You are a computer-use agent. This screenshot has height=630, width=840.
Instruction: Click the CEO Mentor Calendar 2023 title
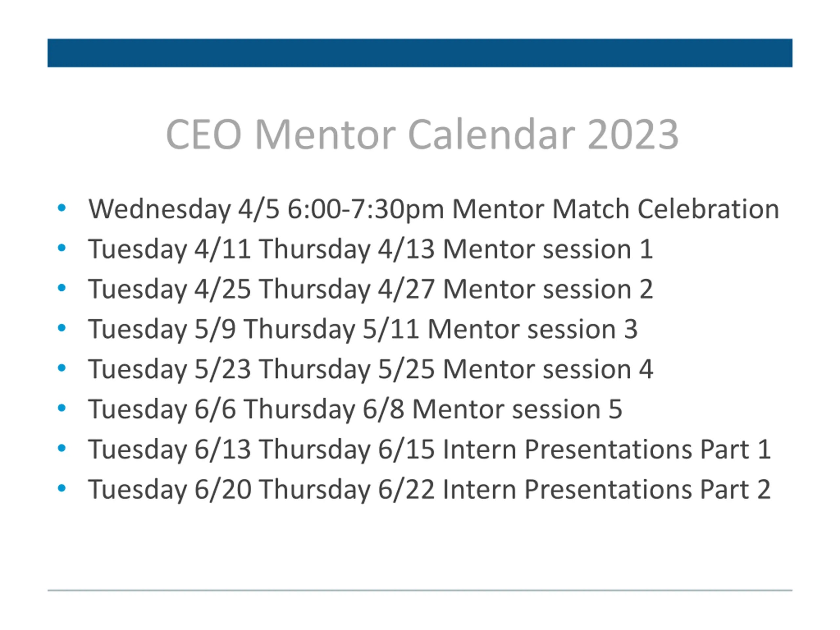[422, 135]
